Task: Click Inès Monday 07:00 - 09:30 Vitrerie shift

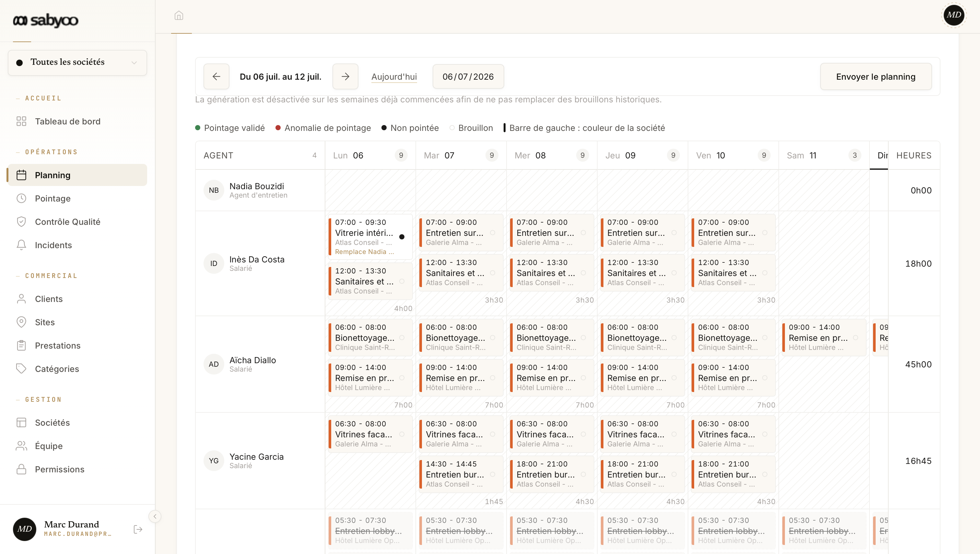Action: click(370, 237)
